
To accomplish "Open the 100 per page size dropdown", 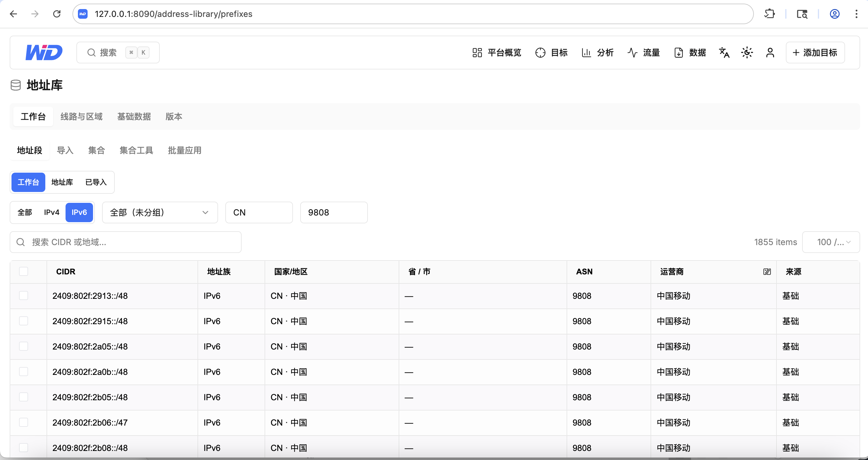I will click(x=831, y=242).
